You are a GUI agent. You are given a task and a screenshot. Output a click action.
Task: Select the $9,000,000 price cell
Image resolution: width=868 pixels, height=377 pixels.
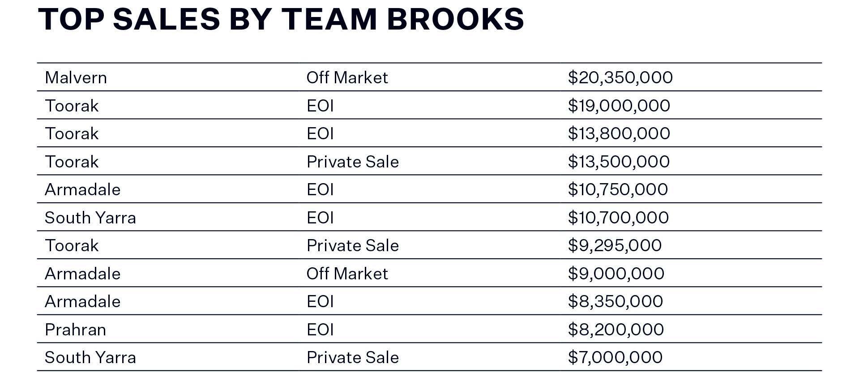[x=616, y=274]
